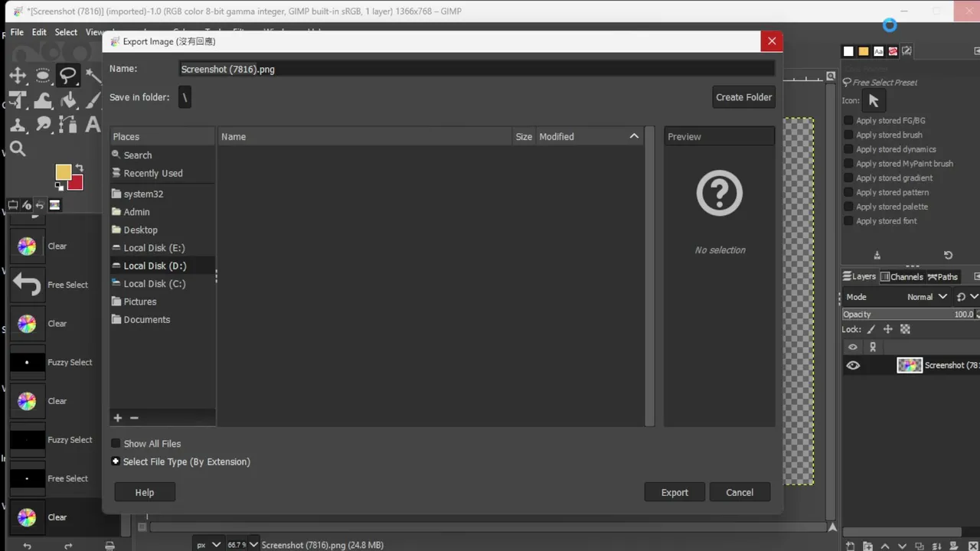Remove bookmark minus icon under Places

coord(134,418)
